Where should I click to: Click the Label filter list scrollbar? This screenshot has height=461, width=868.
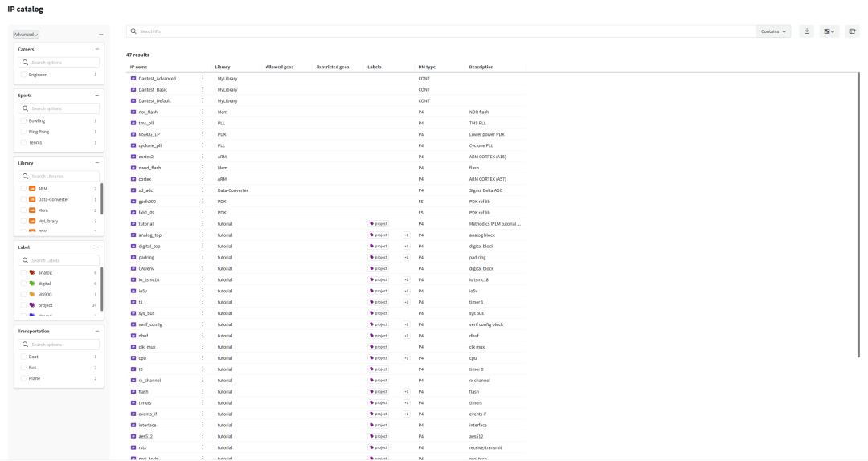pos(102,289)
